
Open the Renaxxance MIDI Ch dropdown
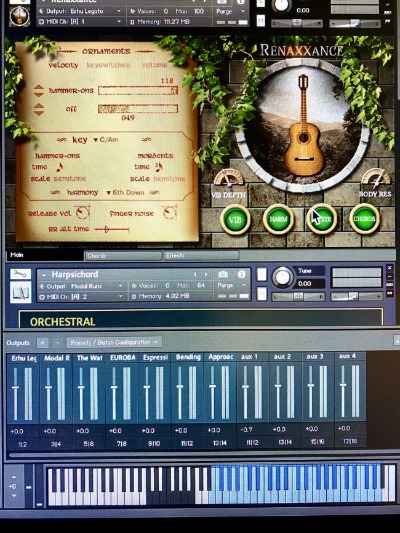pyautogui.click(x=80, y=21)
